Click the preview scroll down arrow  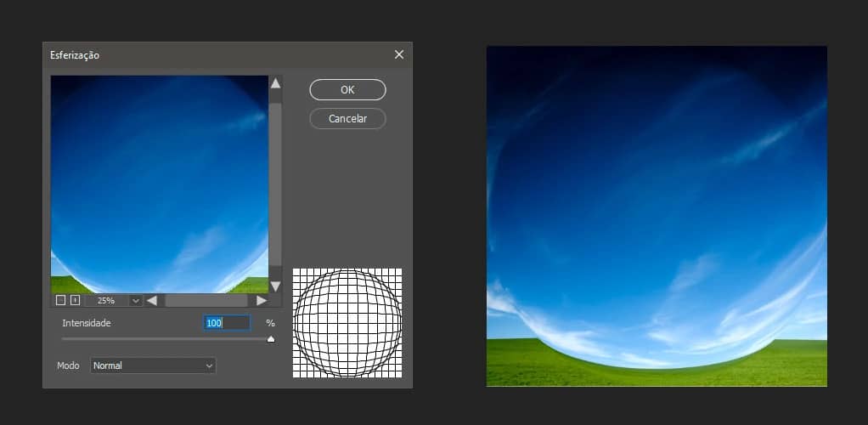[x=275, y=286]
